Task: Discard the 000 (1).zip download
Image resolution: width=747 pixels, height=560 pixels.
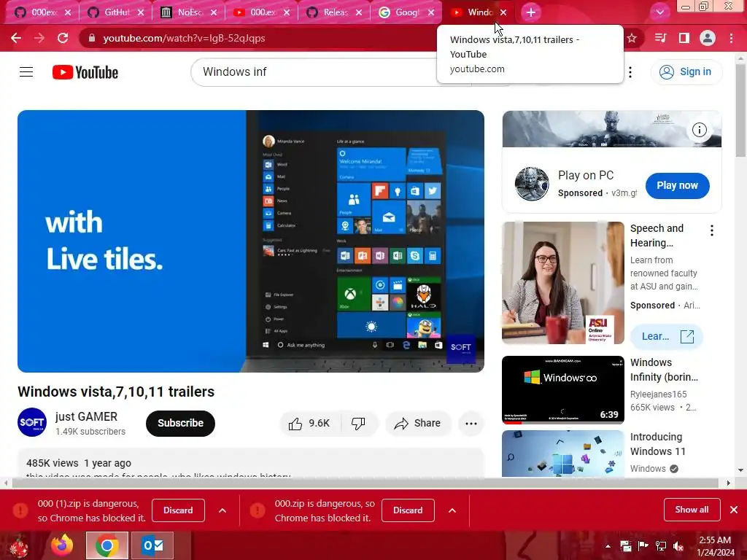Action: pyautogui.click(x=178, y=510)
